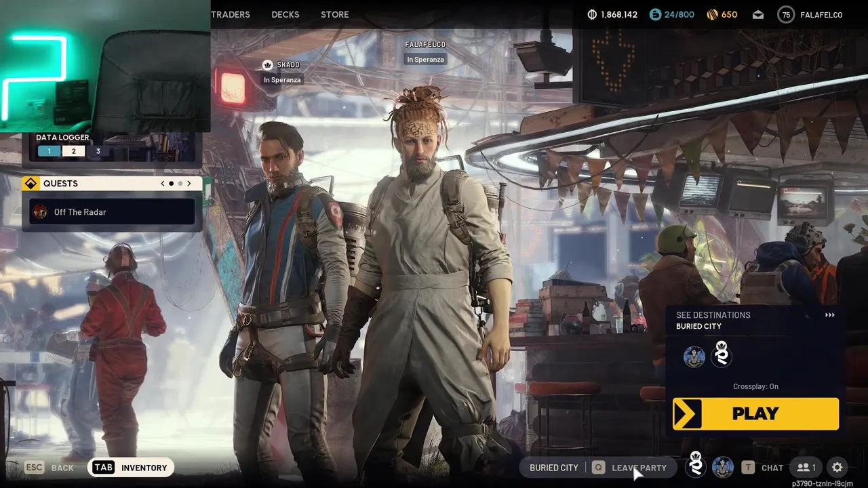Go to next quest page arrow

pos(189,184)
